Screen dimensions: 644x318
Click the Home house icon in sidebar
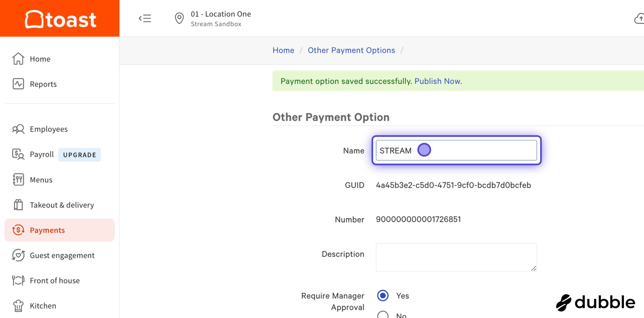(x=18, y=59)
